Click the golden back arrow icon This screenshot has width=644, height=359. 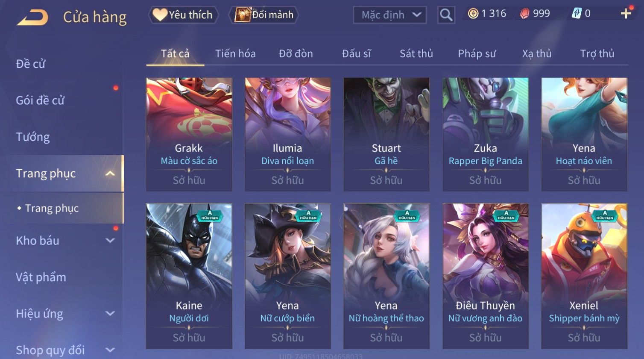pos(33,17)
